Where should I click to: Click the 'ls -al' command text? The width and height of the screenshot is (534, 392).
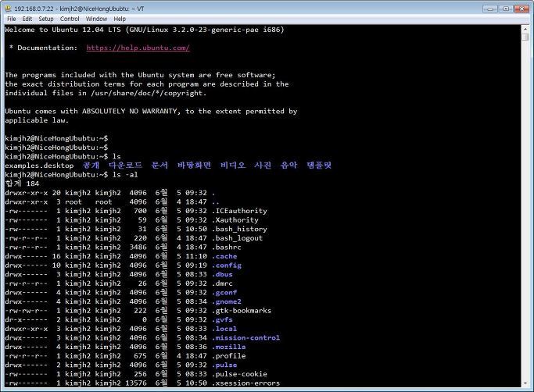tap(125, 175)
